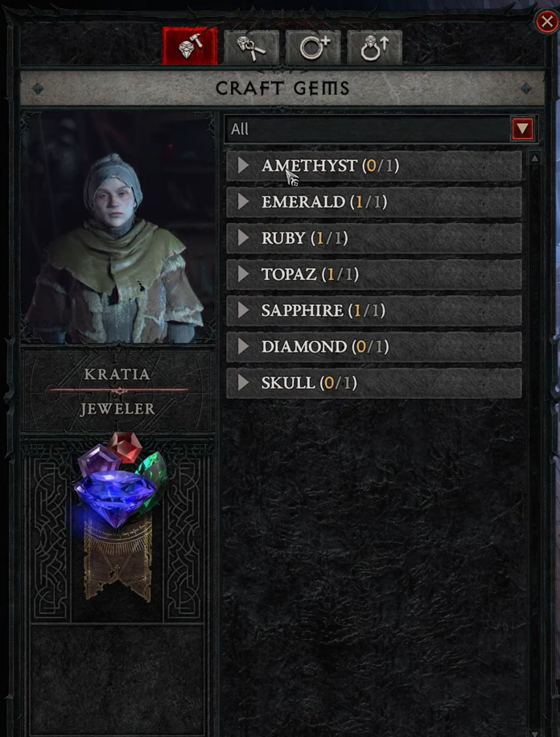Click the left diamond ornament in header
Image resolution: width=560 pixels, height=737 pixels.
(38, 89)
